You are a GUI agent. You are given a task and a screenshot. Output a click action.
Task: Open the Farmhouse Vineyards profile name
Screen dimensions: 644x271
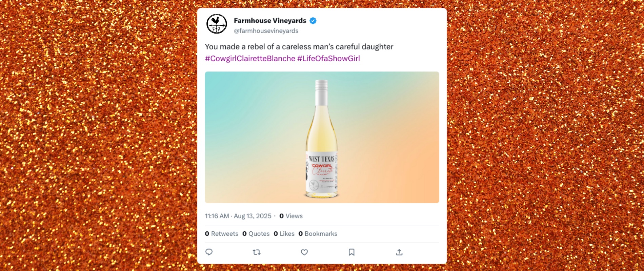point(270,21)
